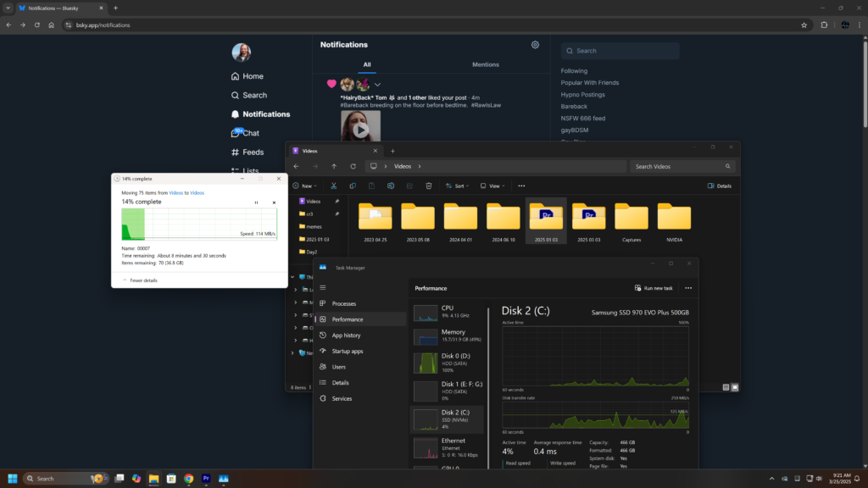Pause the file move operation

(x=257, y=202)
